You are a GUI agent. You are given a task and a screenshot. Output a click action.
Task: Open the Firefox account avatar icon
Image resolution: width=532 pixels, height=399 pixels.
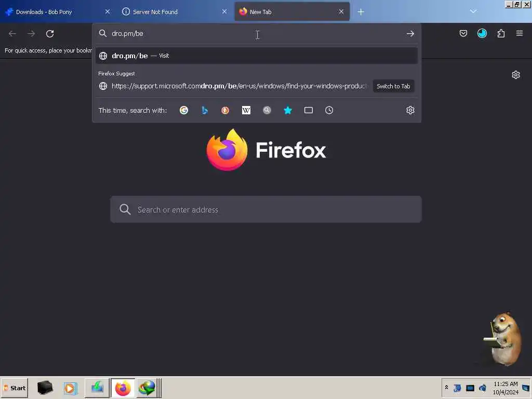(x=482, y=33)
